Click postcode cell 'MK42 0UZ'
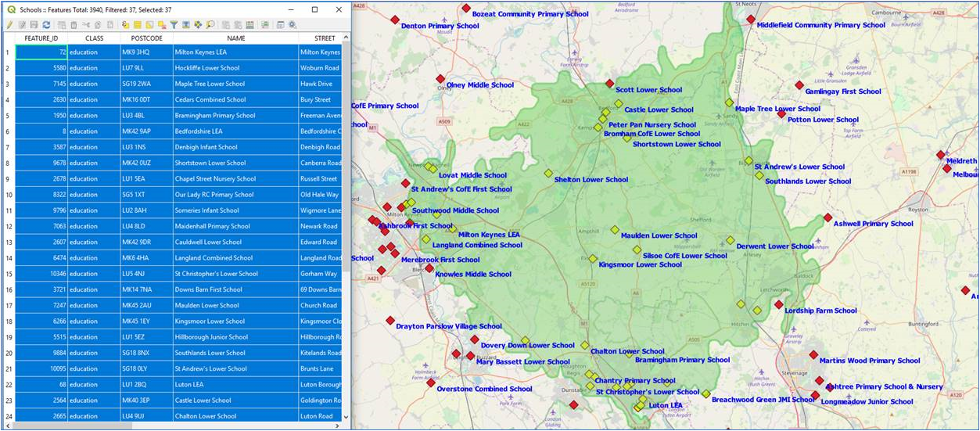The height and width of the screenshot is (431, 980). [x=146, y=163]
